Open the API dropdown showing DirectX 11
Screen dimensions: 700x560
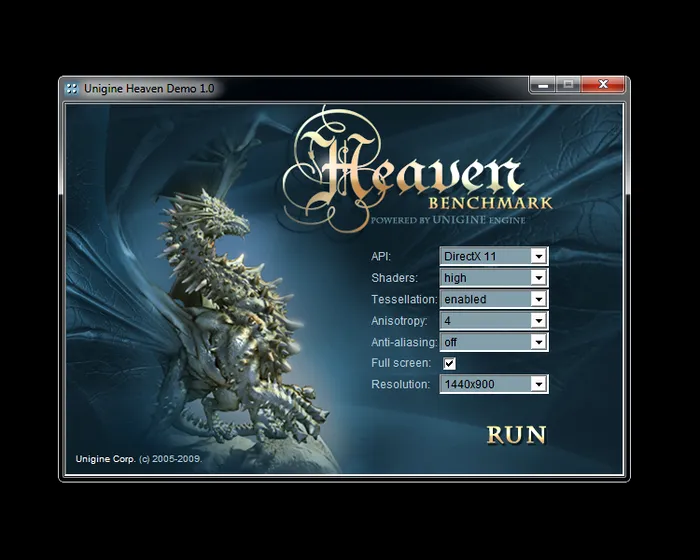pos(494,256)
